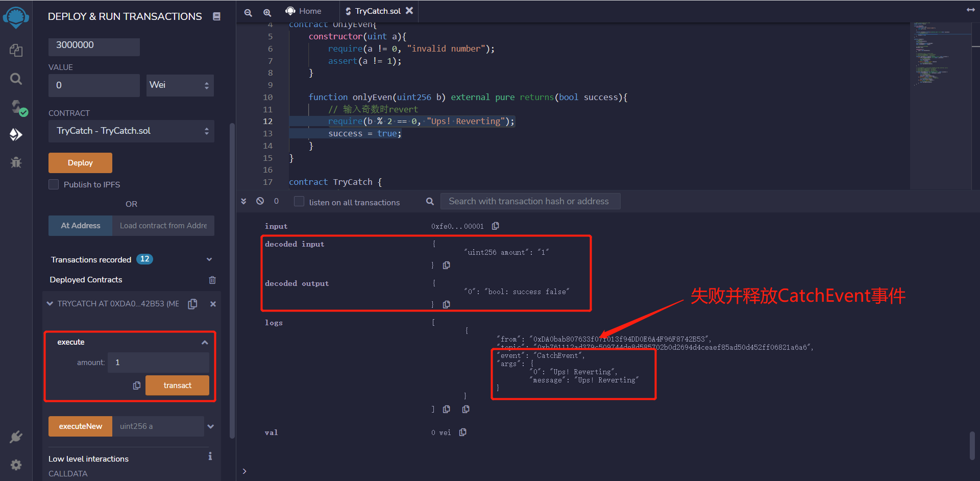The image size is (980, 481).
Task: Open the File explorer panel
Action: 16,50
